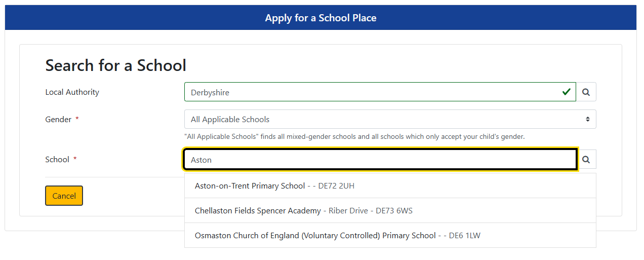The width and height of the screenshot is (644, 260).
Task: Click the Gender dropdown arrow indicator
Action: click(587, 120)
